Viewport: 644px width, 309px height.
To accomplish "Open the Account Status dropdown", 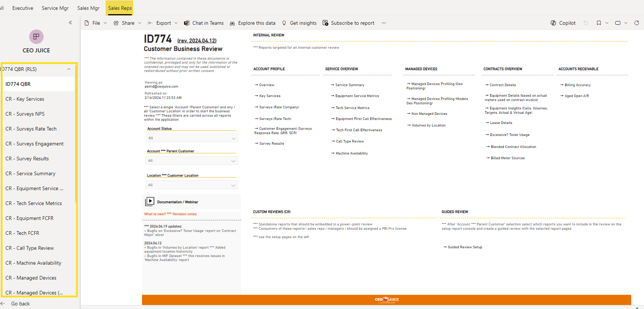I will (x=191, y=138).
